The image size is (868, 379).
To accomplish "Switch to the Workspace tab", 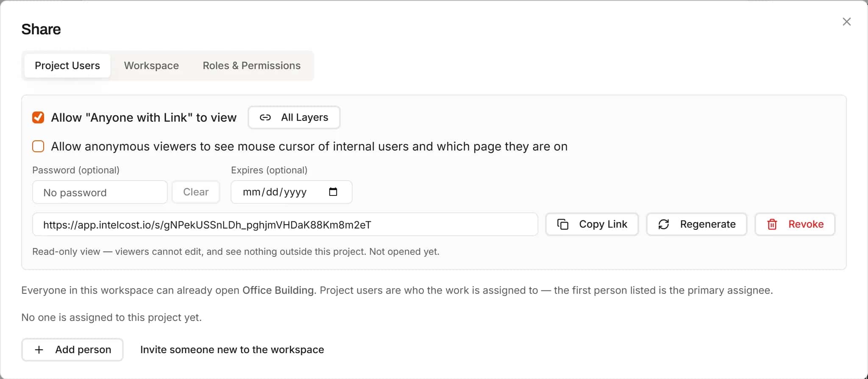I will tap(151, 66).
